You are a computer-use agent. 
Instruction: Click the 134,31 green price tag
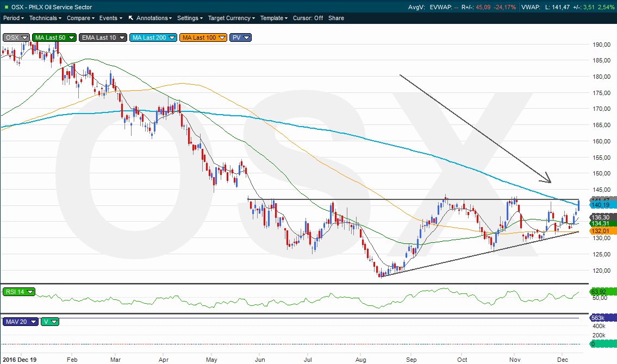point(602,224)
